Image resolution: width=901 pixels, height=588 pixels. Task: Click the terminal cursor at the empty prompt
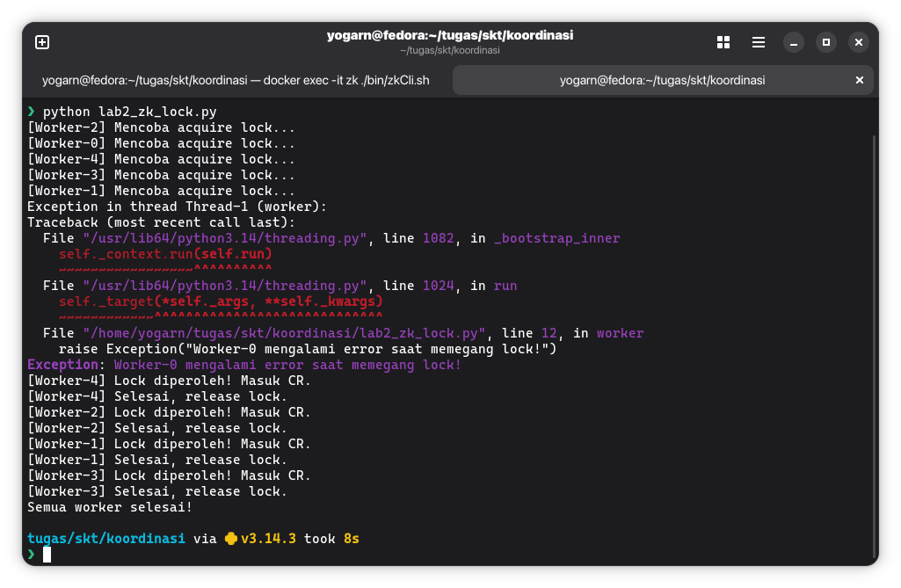[47, 555]
